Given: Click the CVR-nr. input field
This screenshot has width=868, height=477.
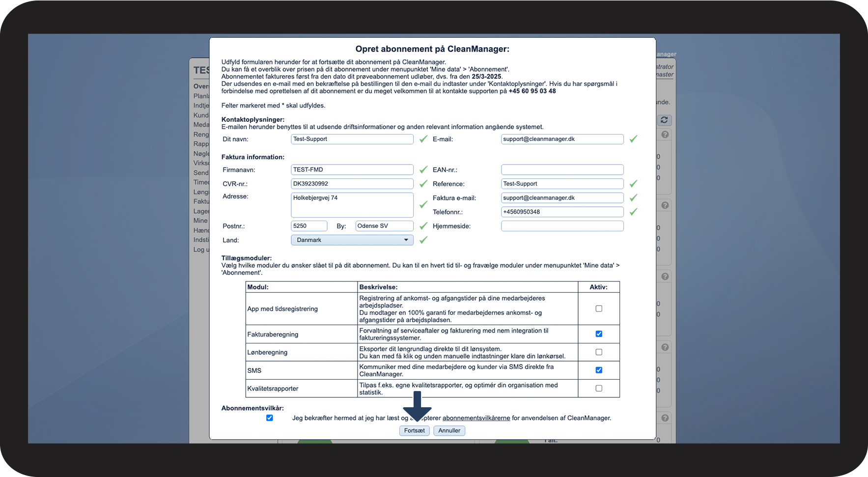Looking at the screenshot, I should pyautogui.click(x=352, y=184).
